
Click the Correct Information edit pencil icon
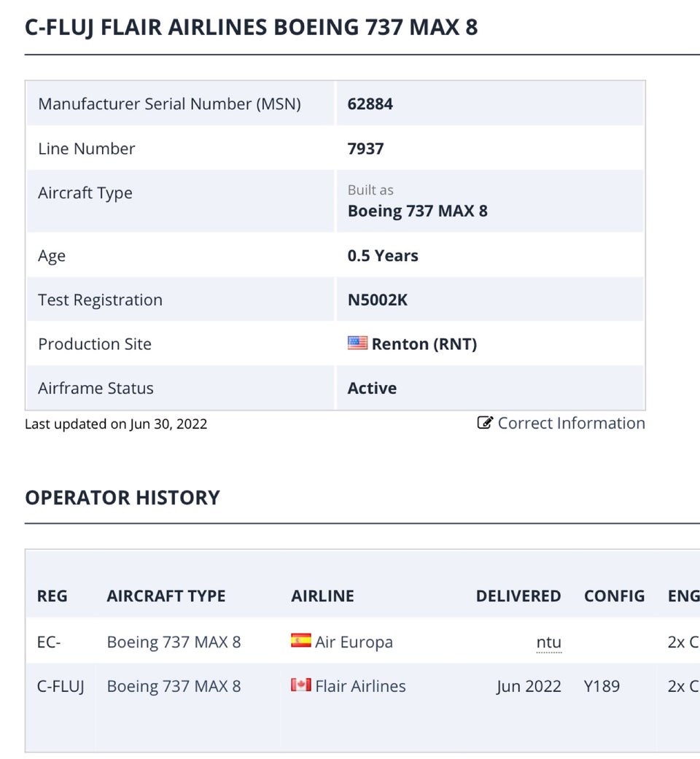coord(485,423)
